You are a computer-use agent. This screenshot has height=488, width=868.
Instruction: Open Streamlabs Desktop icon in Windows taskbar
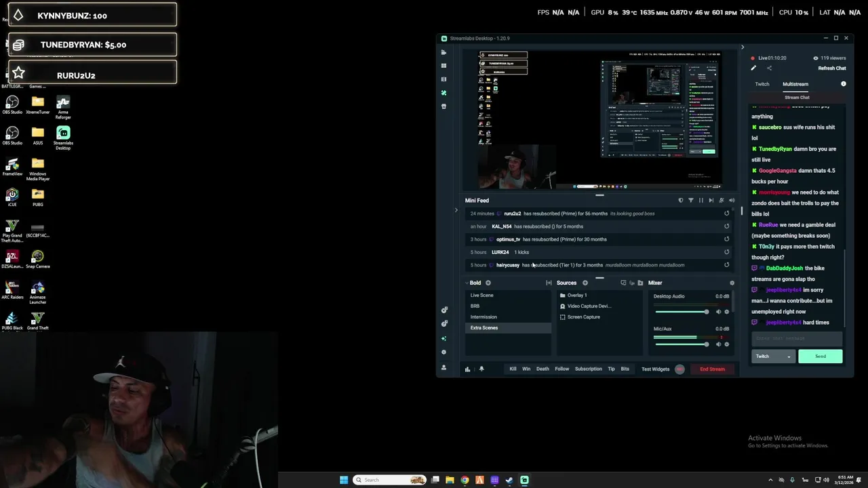524,480
